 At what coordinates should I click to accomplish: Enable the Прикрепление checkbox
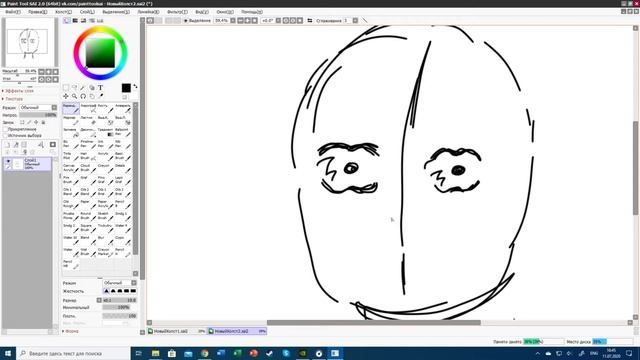coord(5,129)
